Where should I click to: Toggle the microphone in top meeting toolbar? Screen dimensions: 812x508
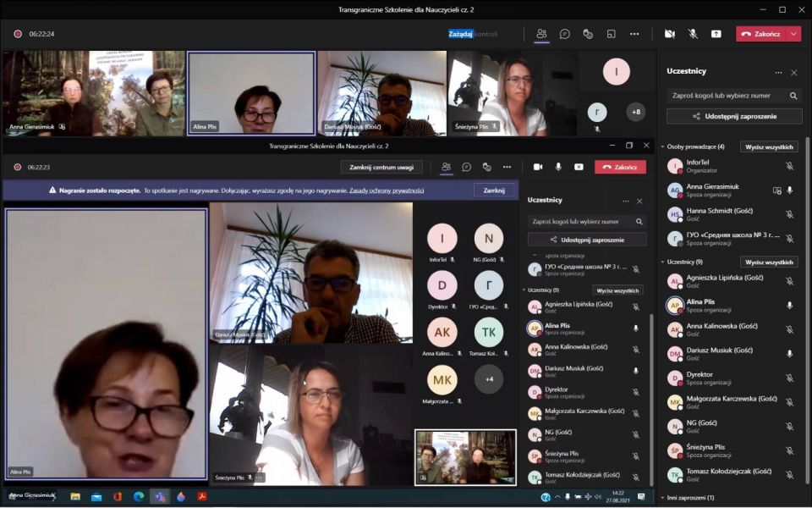coord(693,34)
